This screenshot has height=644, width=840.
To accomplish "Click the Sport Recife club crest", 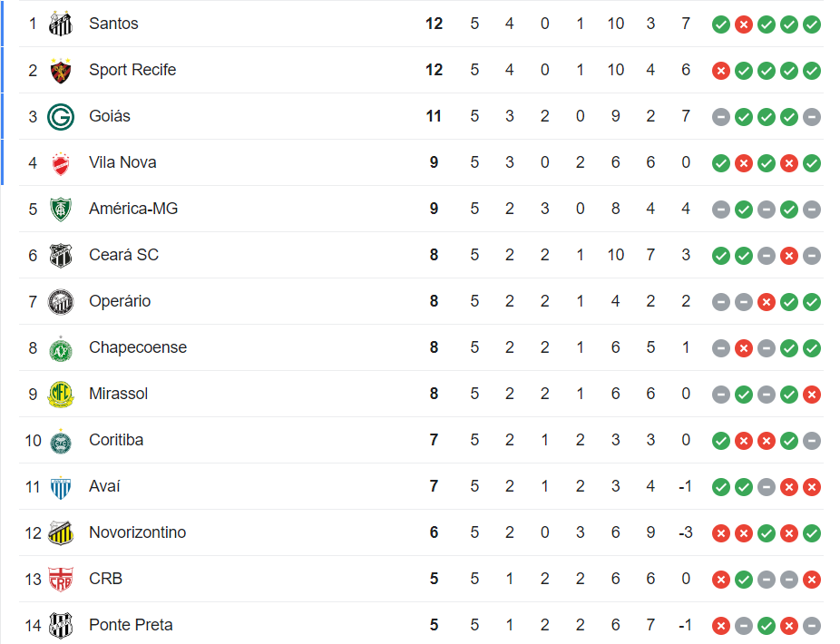I will 61,70.
